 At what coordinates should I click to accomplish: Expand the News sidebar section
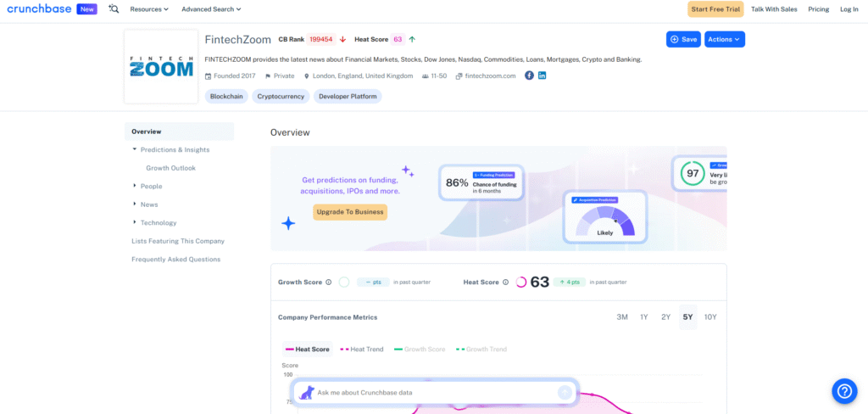[135, 204]
